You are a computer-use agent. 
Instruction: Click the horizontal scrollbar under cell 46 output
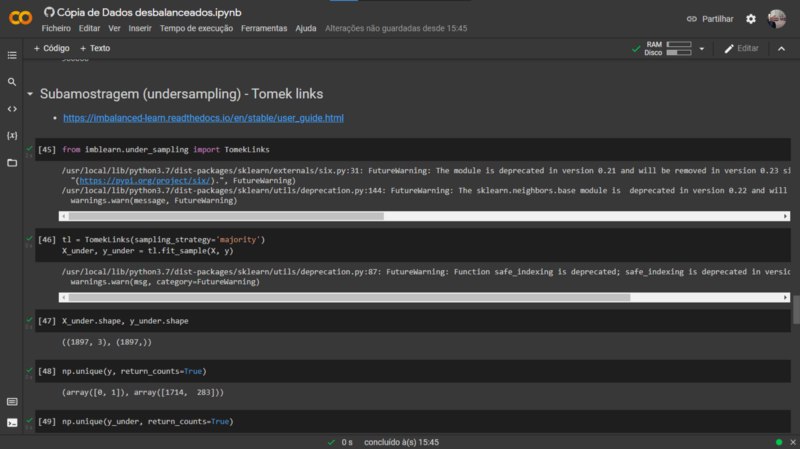(x=424, y=297)
